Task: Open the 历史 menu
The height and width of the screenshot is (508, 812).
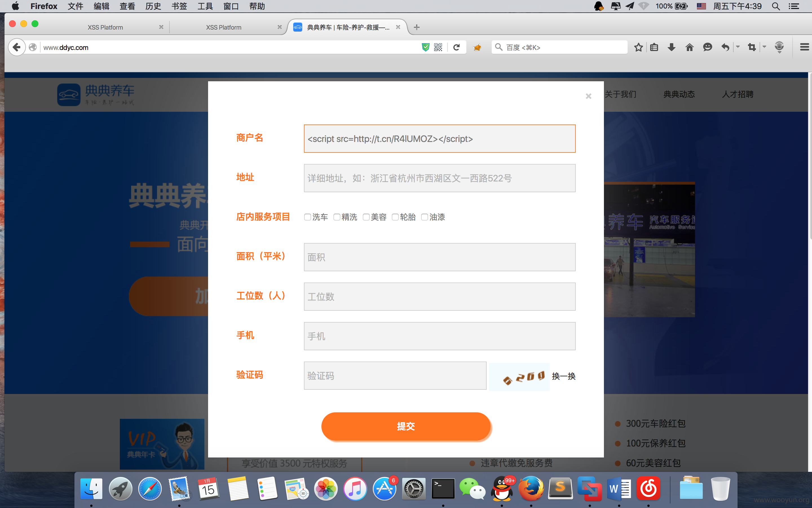Action: (x=153, y=6)
